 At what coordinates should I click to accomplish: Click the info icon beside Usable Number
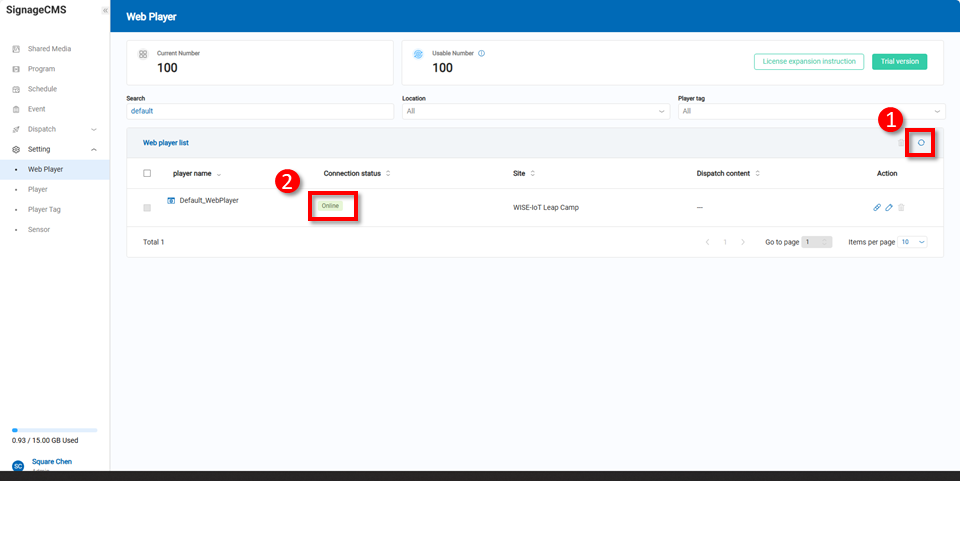click(482, 53)
